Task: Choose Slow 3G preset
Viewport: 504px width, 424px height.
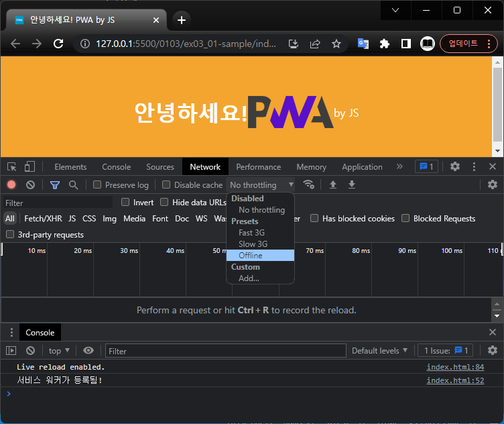Action: pos(260,244)
